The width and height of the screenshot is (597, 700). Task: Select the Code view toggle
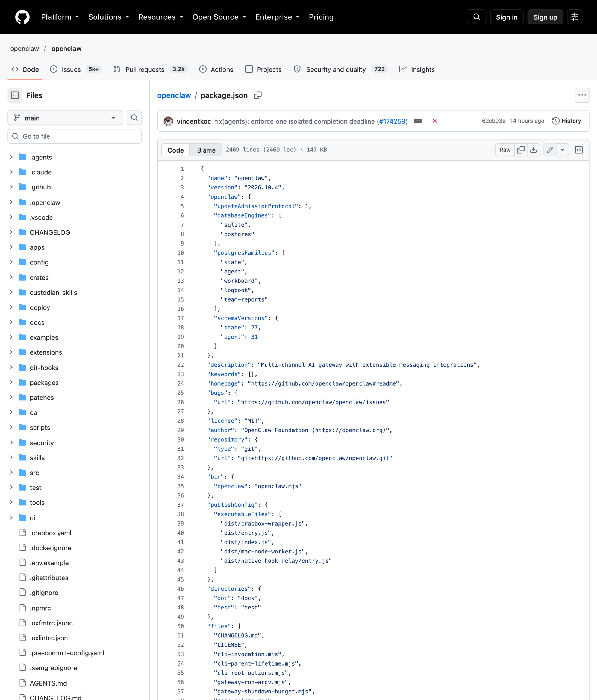[x=176, y=150]
